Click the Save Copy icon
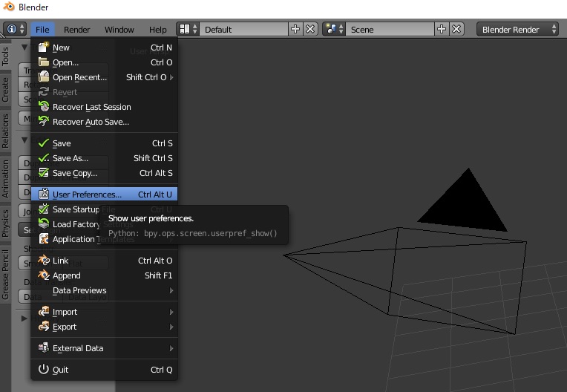Image resolution: width=567 pixels, height=392 pixels. (43, 173)
